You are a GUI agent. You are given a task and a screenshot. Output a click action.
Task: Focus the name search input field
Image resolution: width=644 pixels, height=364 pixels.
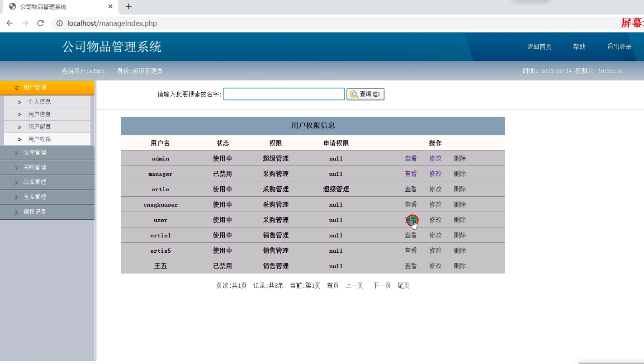284,94
